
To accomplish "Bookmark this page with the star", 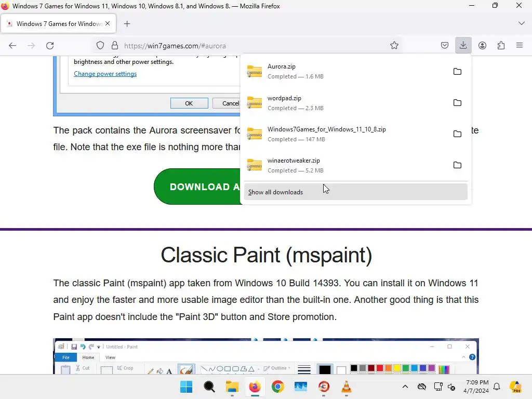I will pyautogui.click(x=394, y=46).
